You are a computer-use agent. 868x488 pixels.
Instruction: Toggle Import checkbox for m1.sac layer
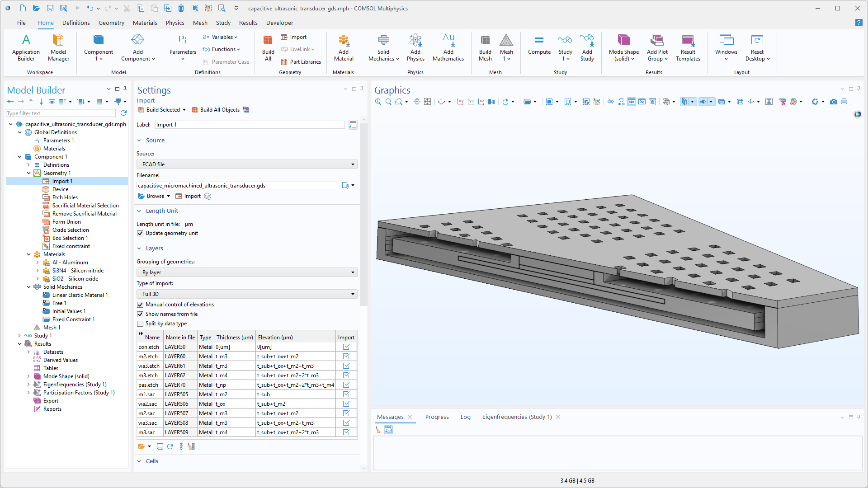346,394
